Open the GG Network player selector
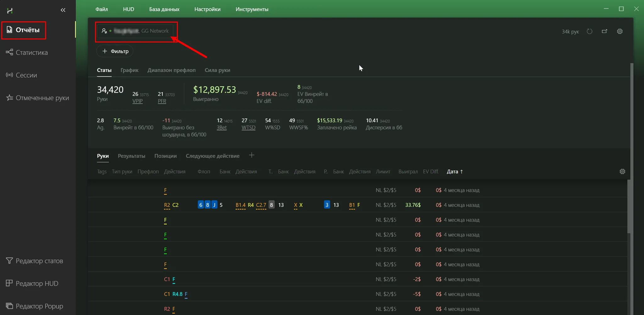The image size is (644, 315). coord(135,31)
